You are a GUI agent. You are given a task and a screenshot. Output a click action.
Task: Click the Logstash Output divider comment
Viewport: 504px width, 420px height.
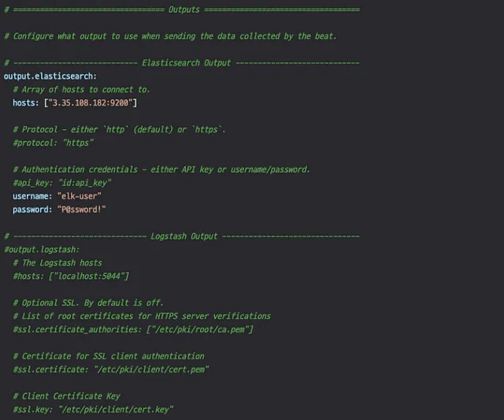(182, 236)
